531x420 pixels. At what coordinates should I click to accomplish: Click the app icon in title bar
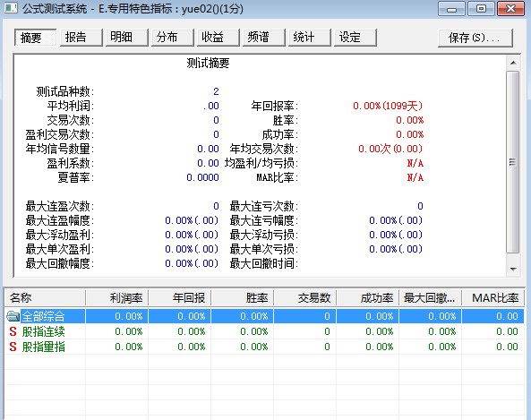click(x=11, y=8)
